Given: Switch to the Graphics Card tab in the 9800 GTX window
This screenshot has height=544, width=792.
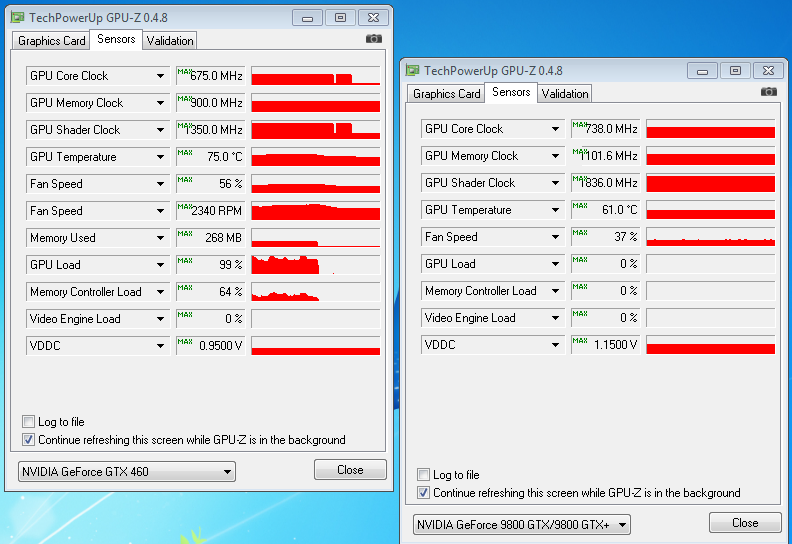Looking at the screenshot, I should [x=447, y=94].
